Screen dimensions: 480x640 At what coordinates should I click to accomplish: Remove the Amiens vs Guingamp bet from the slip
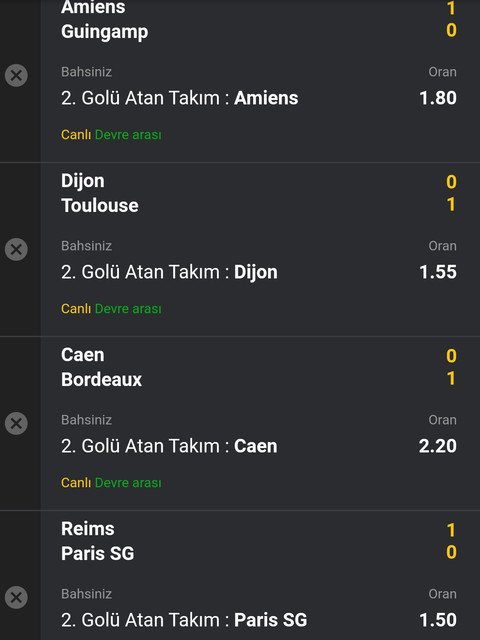(x=16, y=76)
